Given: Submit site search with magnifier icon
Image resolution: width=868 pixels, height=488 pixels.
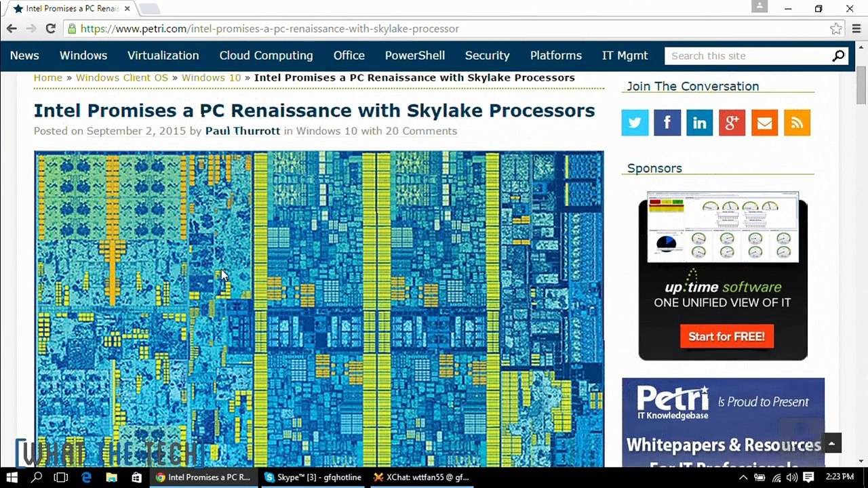Looking at the screenshot, I should coord(839,56).
